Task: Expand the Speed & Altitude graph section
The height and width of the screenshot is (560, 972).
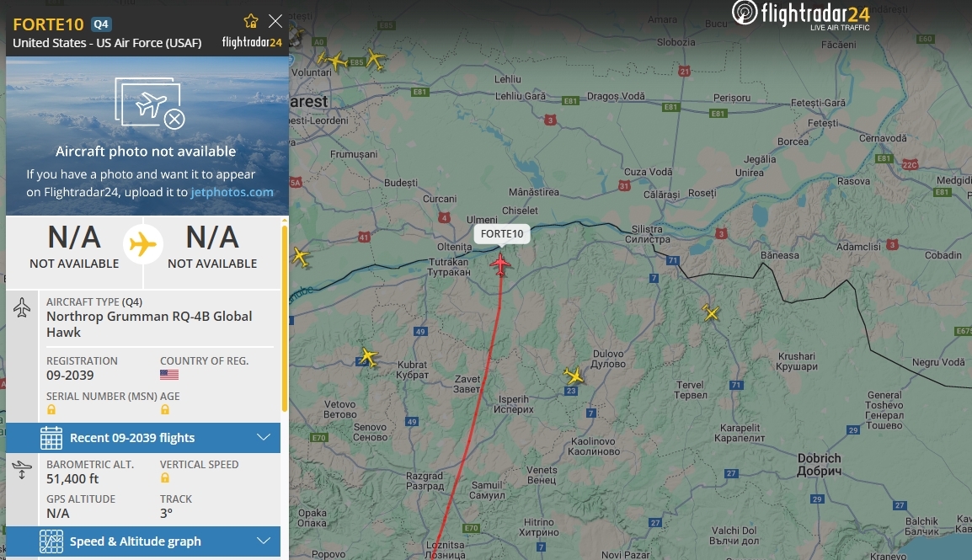Action: tap(143, 541)
